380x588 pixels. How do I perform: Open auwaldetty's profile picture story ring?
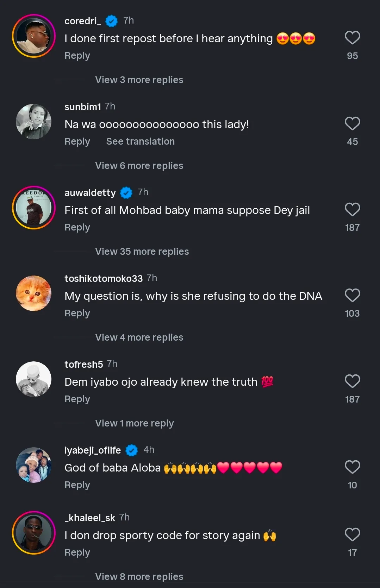click(x=34, y=208)
